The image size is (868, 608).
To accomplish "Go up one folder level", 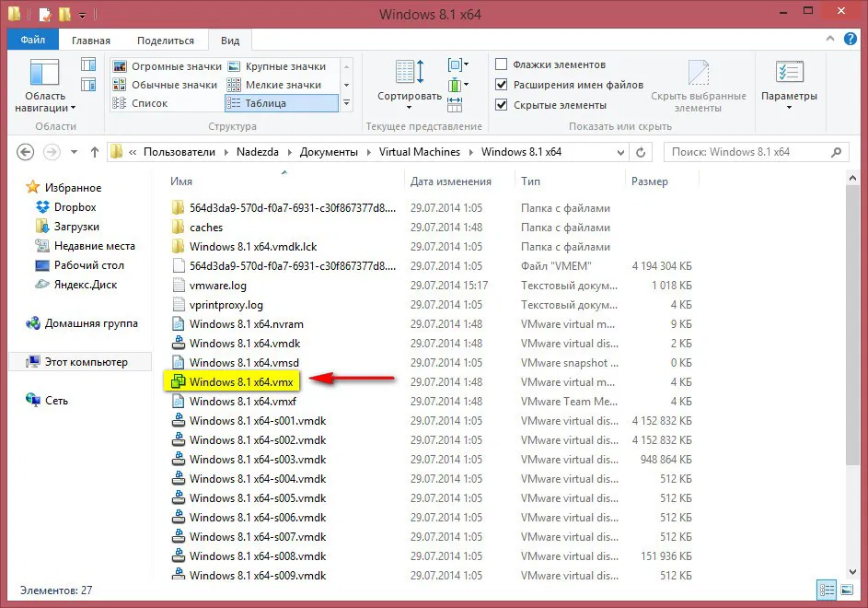I will (x=95, y=152).
